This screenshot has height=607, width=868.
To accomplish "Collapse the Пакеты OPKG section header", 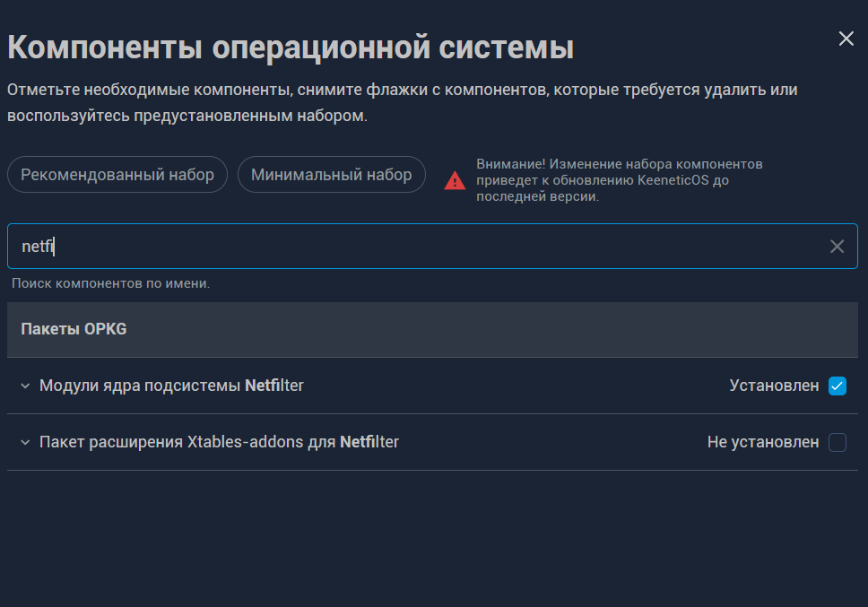I will [74, 329].
